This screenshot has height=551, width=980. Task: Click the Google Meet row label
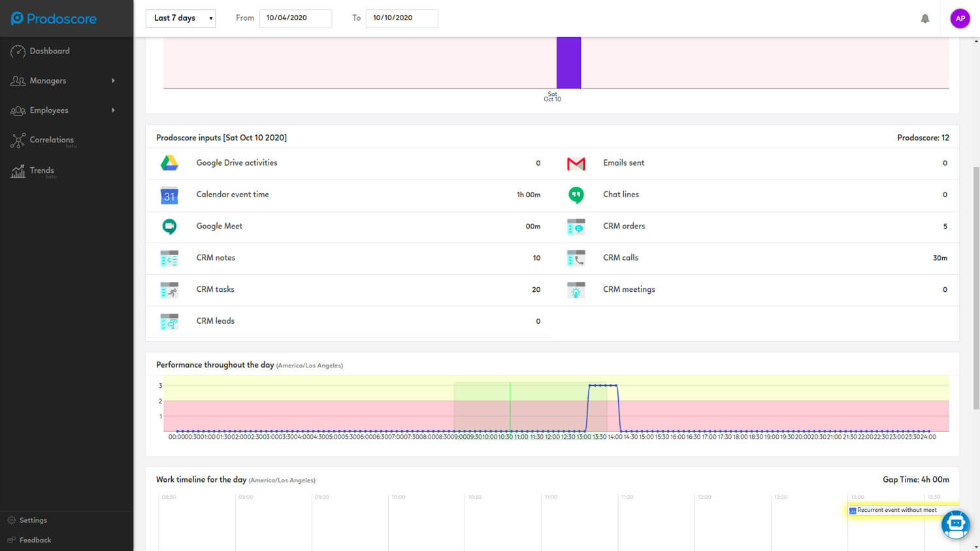pos(220,227)
